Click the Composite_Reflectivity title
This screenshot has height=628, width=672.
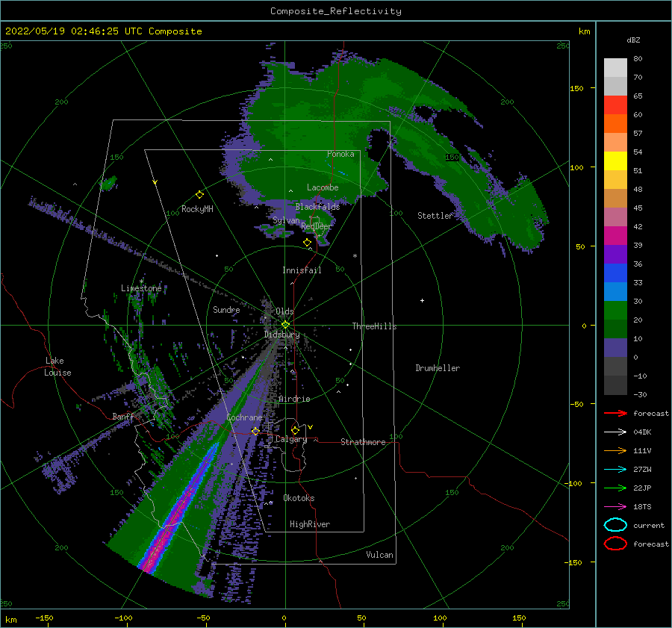pos(336,11)
